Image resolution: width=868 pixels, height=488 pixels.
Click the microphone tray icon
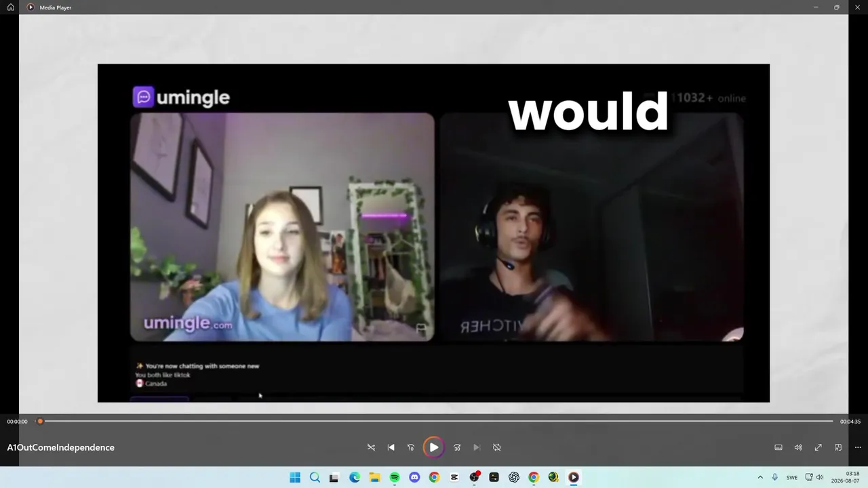coord(775,477)
